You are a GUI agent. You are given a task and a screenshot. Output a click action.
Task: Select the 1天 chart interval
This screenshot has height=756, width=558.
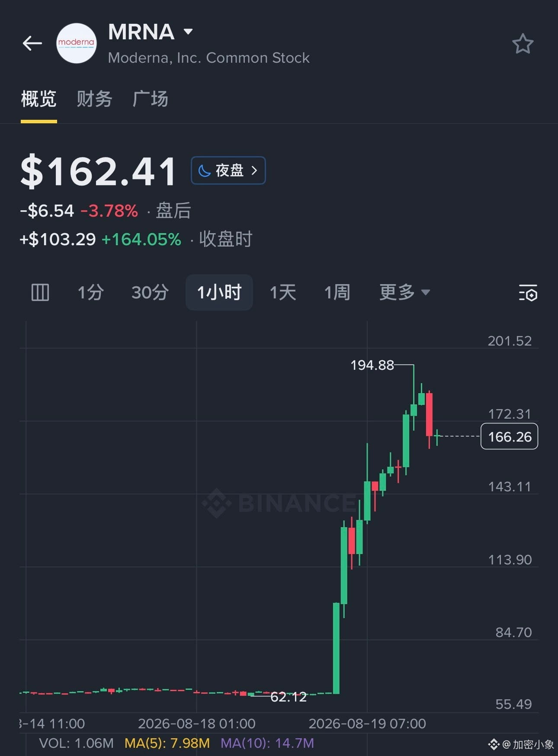click(x=283, y=292)
